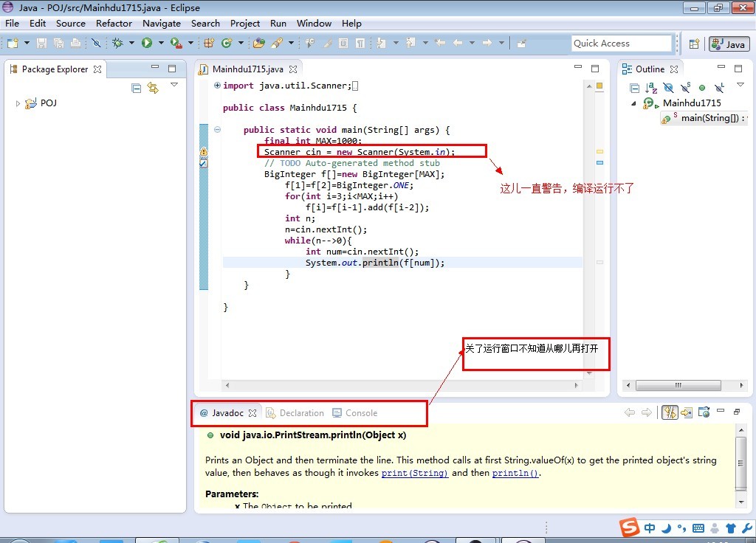Click the Save icon in toolbar
Image resolution: width=756 pixels, height=543 pixels.
coord(42,44)
